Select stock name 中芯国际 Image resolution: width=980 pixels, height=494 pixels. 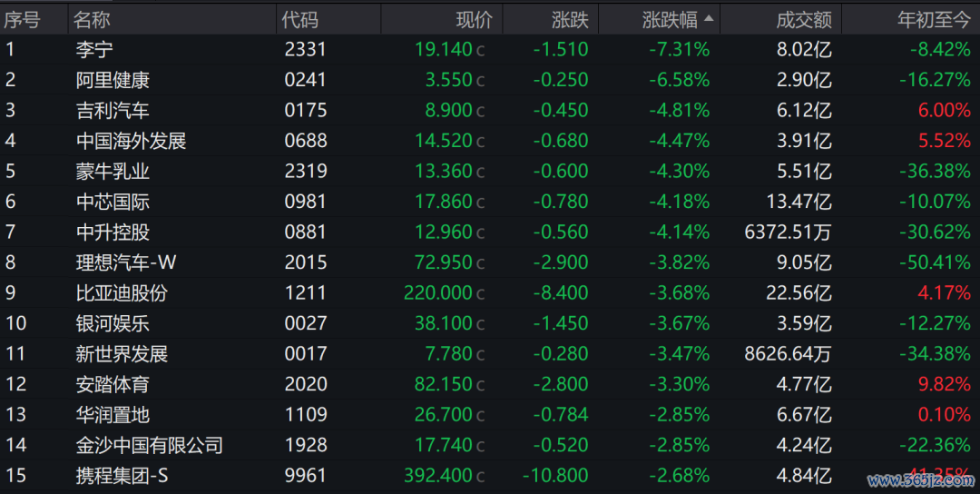tap(113, 202)
